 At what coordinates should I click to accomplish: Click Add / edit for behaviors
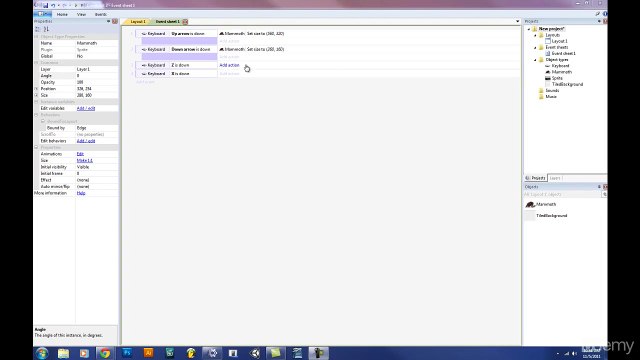pos(86,141)
